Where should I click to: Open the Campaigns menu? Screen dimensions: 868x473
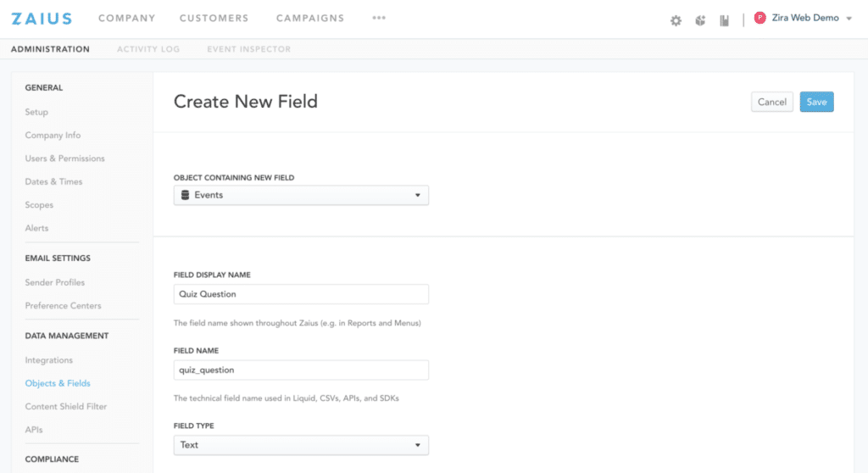tap(310, 19)
